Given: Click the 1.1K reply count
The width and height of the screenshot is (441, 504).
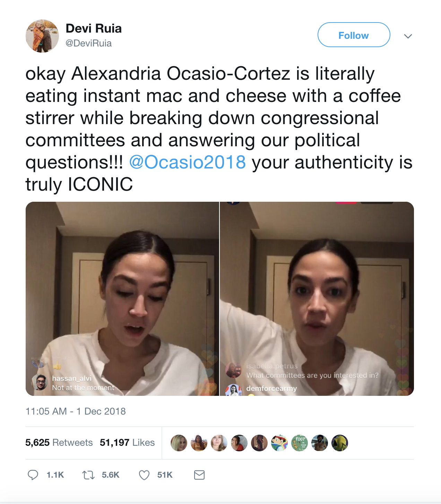Looking at the screenshot, I should click(x=55, y=475).
